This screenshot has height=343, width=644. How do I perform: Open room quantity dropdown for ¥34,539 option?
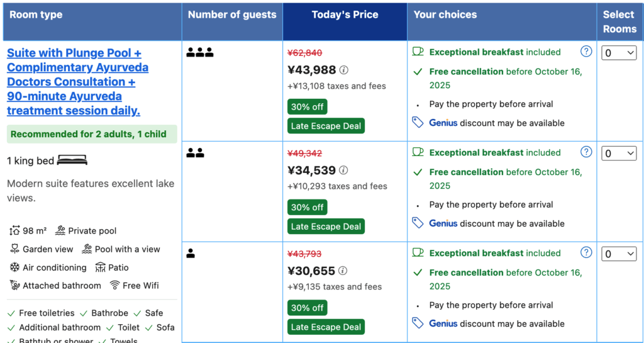point(619,154)
